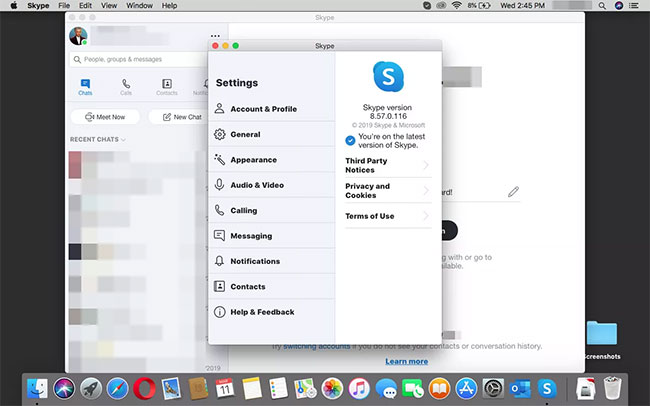This screenshot has width=650, height=406.
Task: Click the person icon beside Account & Profile
Action: [x=219, y=109]
